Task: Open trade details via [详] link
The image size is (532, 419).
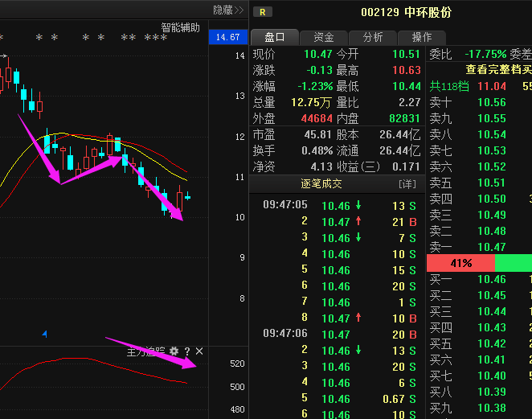Action: [407, 184]
